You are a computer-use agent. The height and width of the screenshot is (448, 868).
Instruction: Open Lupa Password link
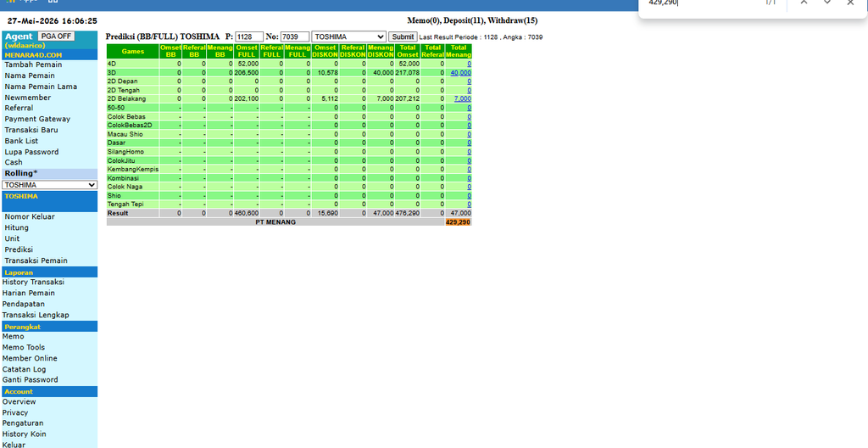(31, 152)
